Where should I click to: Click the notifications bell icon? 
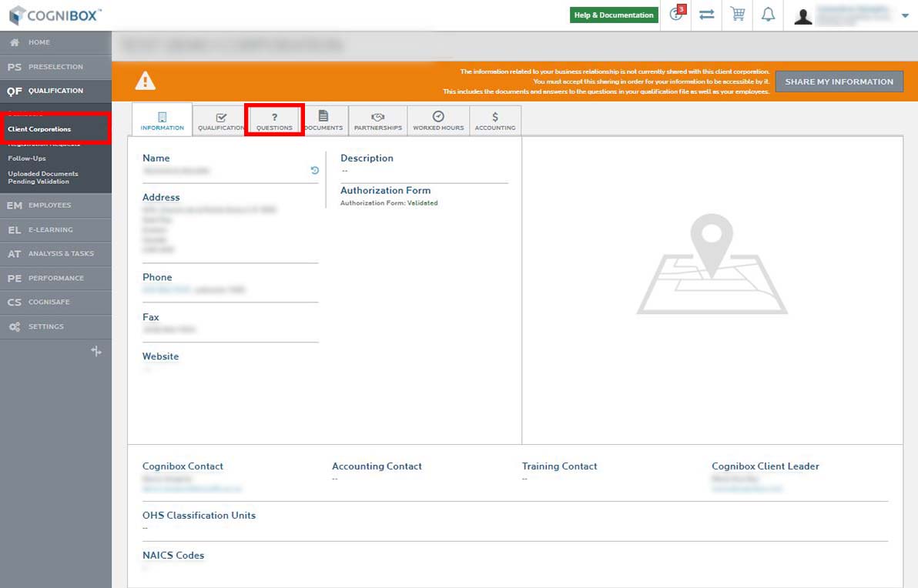(x=768, y=15)
